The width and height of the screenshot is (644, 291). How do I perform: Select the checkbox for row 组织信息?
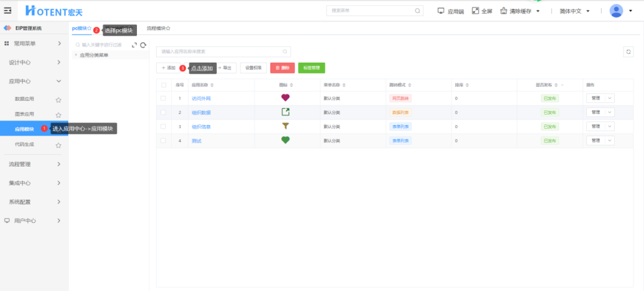(x=164, y=126)
